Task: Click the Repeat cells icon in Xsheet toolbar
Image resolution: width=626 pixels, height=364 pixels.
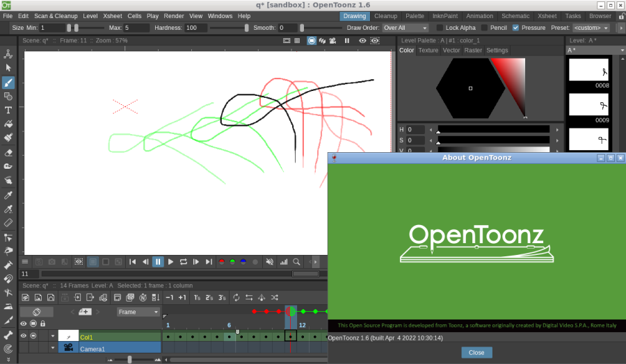Action: [x=236, y=297]
